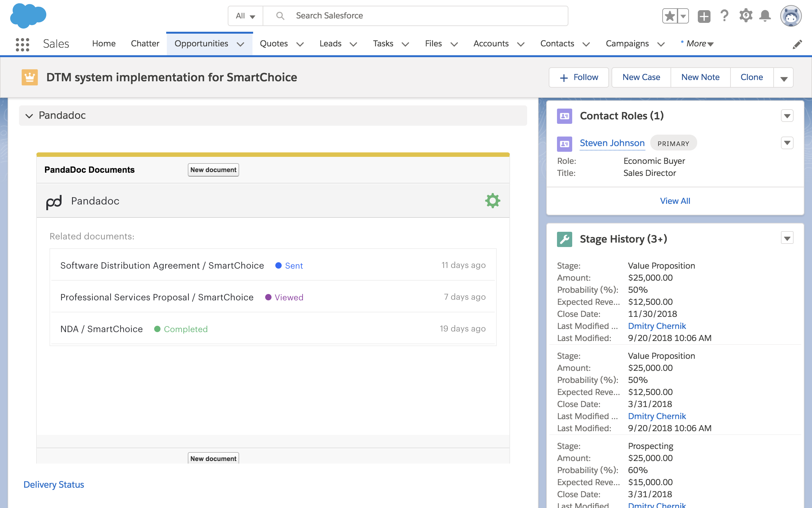812x508 pixels.
Task: Click the Stage History wrench icon
Action: [564, 239]
